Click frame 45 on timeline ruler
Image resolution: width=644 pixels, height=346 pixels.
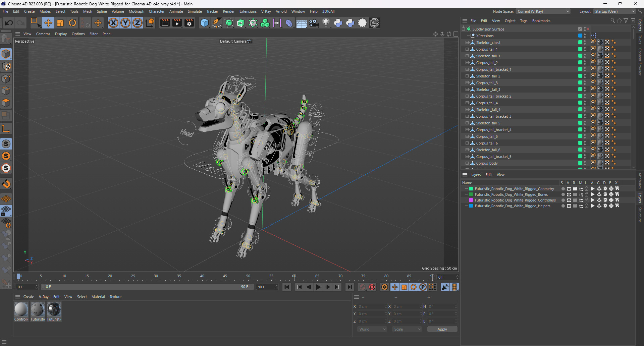(225, 276)
